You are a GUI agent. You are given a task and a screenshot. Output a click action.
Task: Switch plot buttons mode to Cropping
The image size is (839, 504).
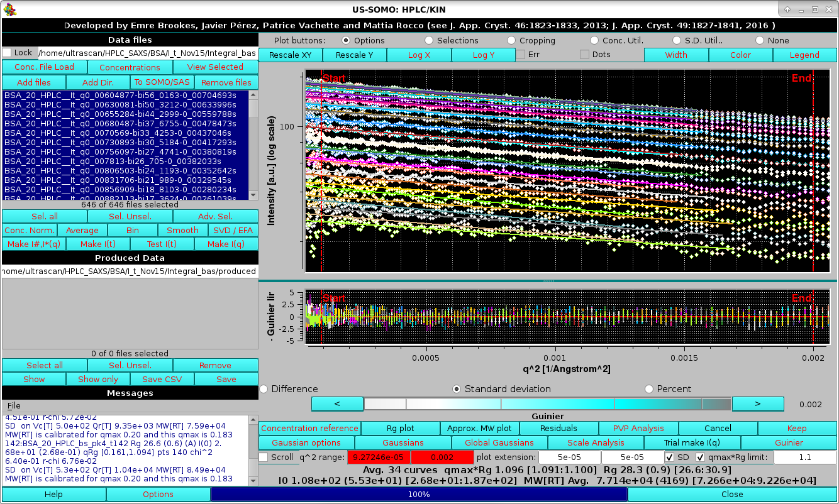[511, 40]
